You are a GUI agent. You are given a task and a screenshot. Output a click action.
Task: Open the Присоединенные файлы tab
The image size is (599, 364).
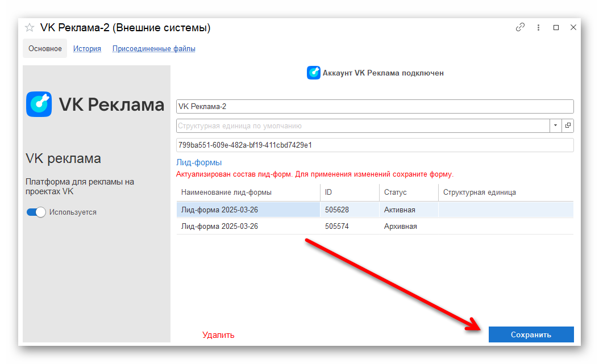tap(153, 48)
